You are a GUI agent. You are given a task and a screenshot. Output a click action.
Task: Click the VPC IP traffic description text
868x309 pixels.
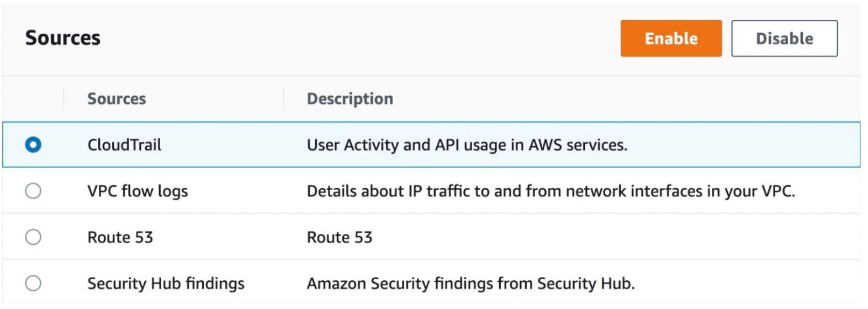551,191
